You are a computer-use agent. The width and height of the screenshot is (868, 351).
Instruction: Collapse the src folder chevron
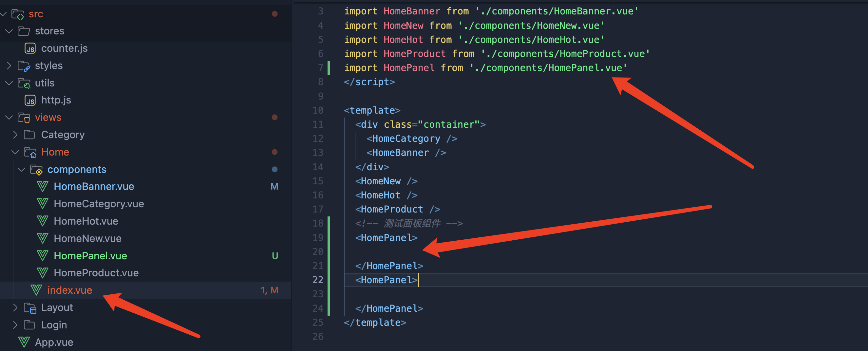pyautogui.click(x=3, y=14)
